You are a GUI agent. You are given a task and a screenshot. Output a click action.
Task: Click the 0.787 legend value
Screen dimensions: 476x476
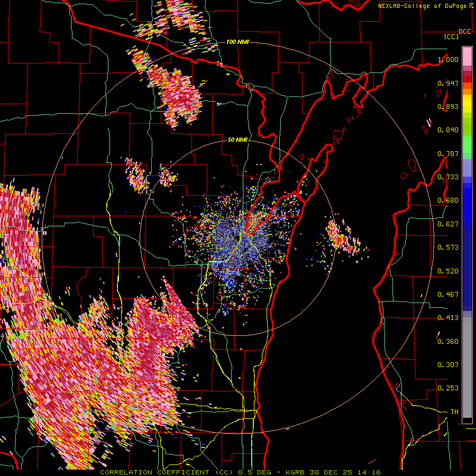pos(448,153)
